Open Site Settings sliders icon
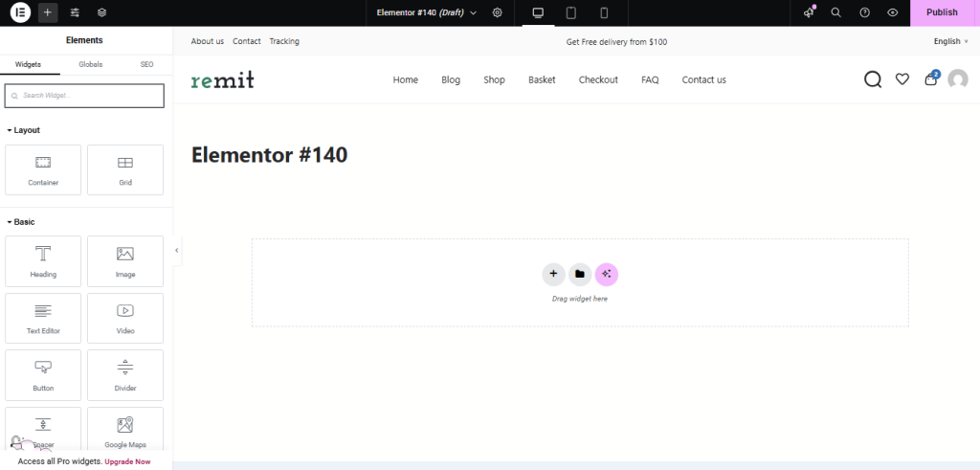 coord(75,12)
